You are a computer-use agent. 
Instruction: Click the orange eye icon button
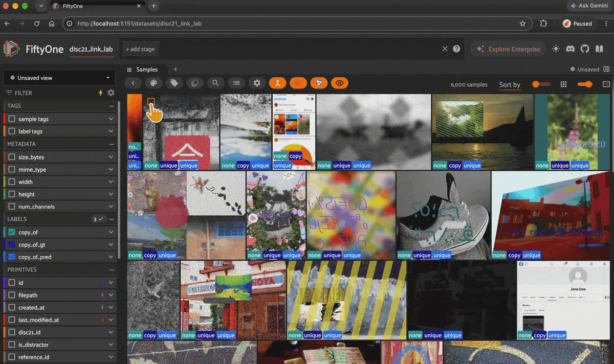[339, 83]
